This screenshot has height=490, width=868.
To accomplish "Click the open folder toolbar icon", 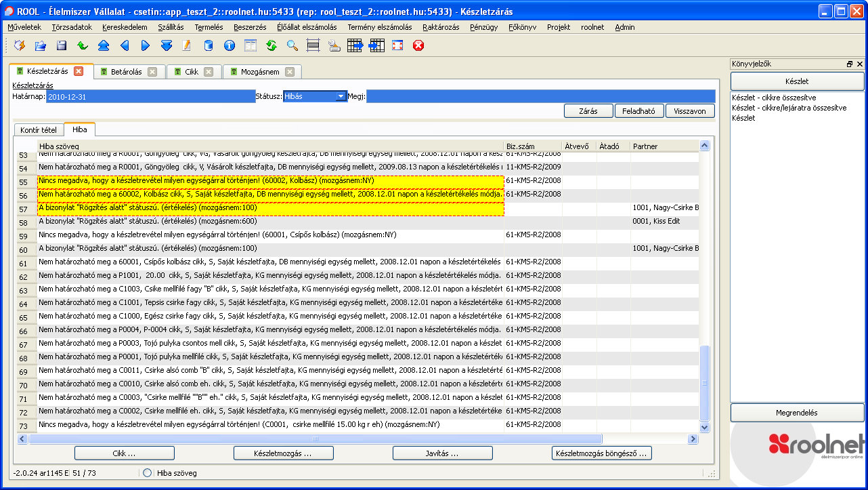I will click(x=41, y=45).
